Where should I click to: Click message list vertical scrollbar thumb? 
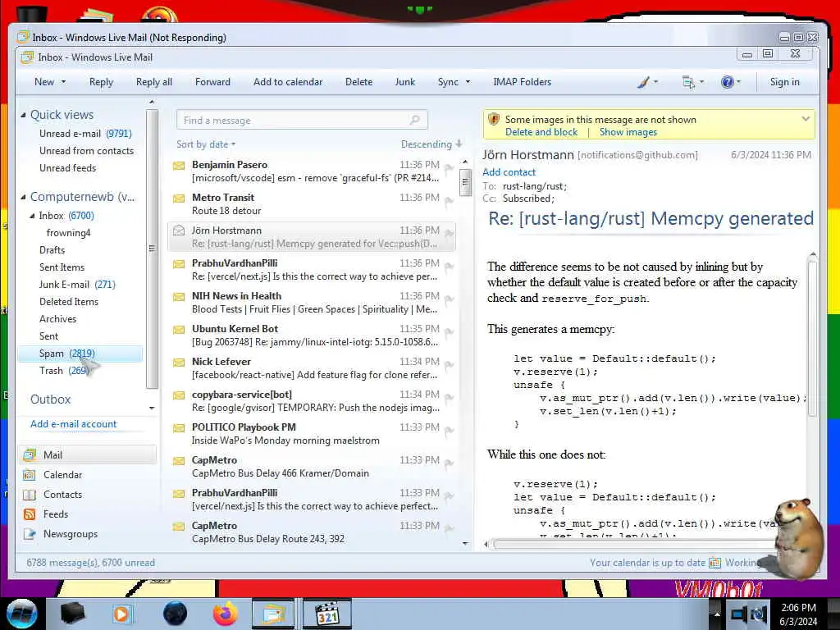465,183
